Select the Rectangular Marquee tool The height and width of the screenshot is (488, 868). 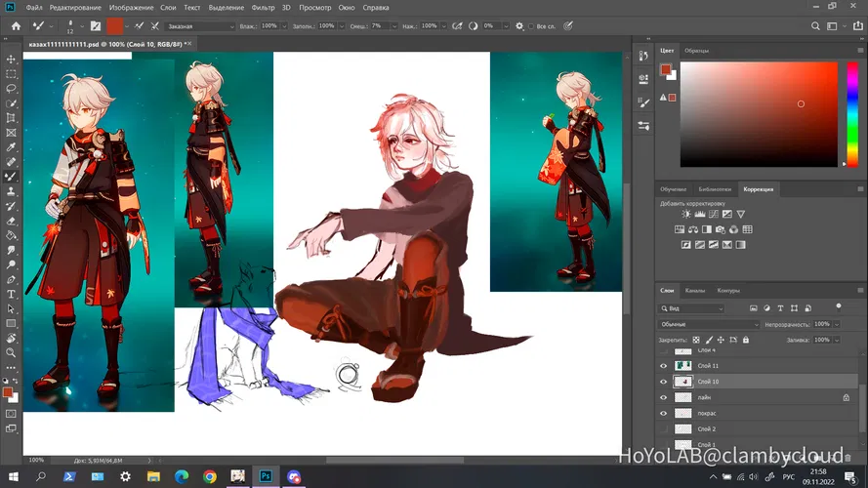point(12,74)
